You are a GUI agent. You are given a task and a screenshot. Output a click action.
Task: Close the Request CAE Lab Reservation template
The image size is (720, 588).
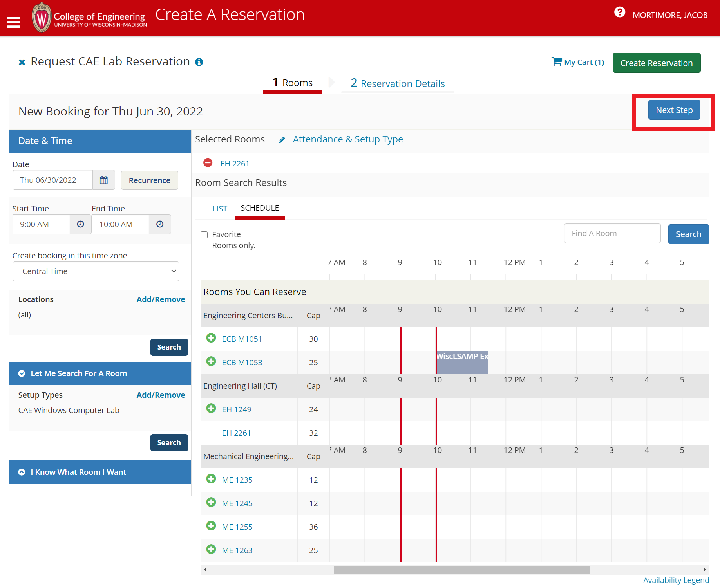[x=22, y=62]
